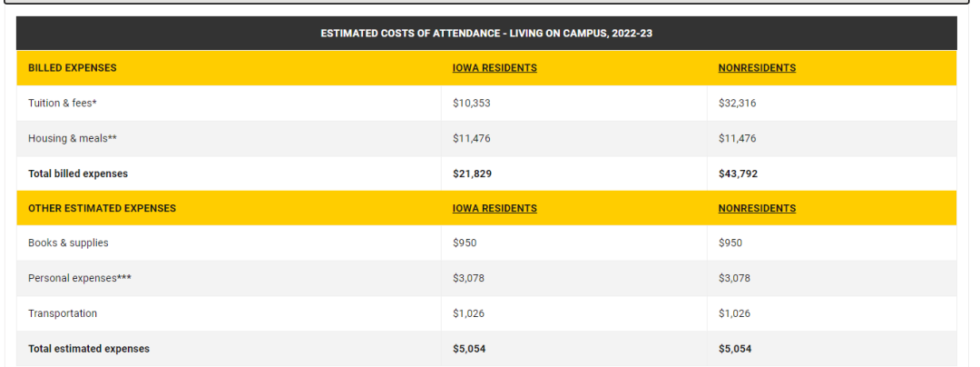This screenshot has width=980, height=367.
Task: Select the Billed Expenses header label
Action: pyautogui.click(x=73, y=68)
